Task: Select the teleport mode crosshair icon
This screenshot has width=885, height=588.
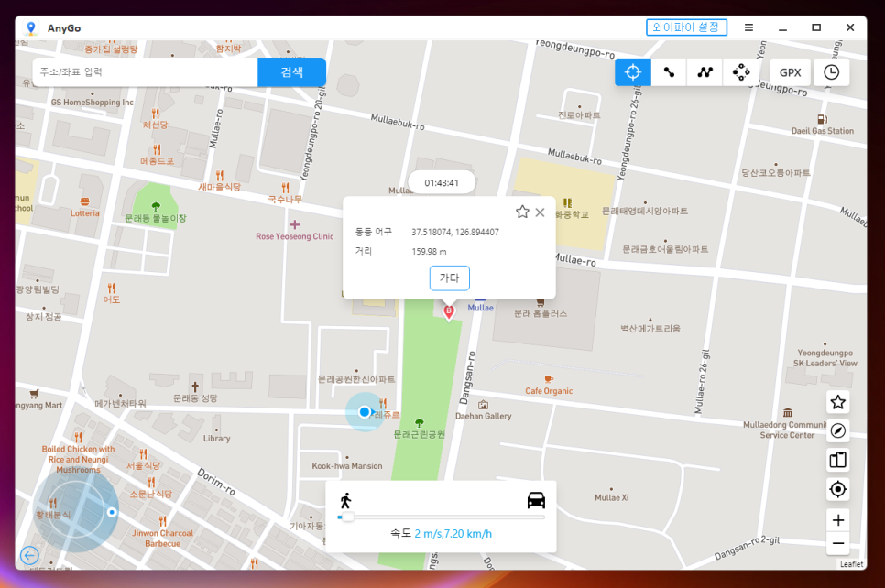Action: click(x=633, y=72)
